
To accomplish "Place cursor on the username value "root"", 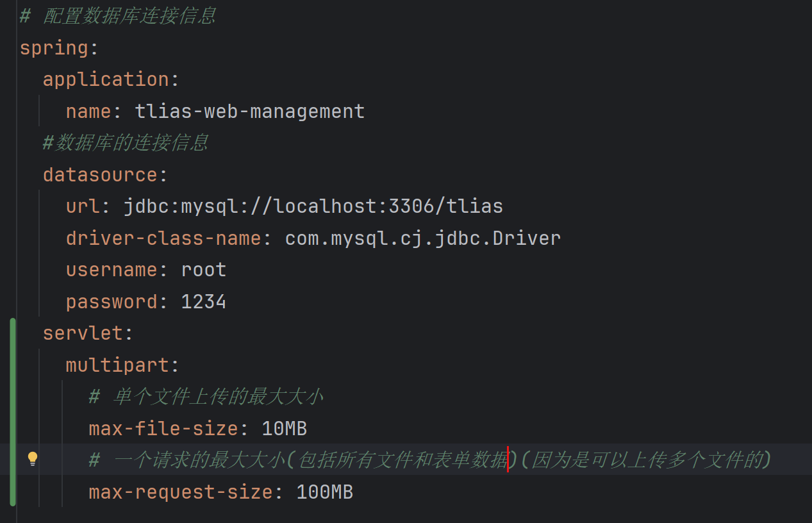I will [204, 270].
